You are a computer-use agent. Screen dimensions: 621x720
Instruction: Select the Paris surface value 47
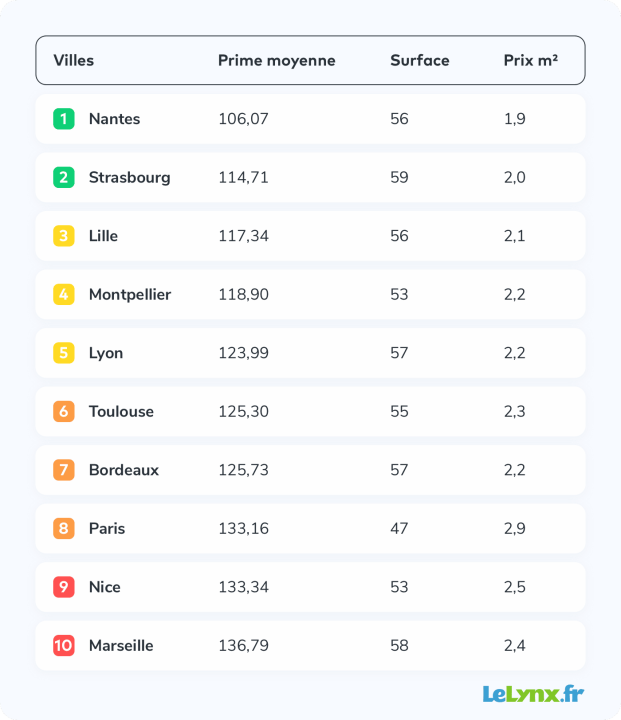click(x=399, y=529)
